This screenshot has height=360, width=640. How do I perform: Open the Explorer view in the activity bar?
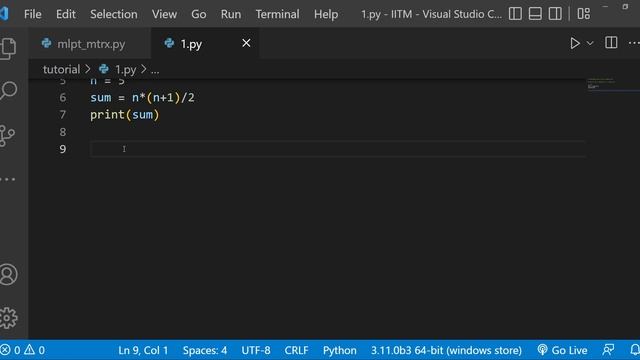8,48
